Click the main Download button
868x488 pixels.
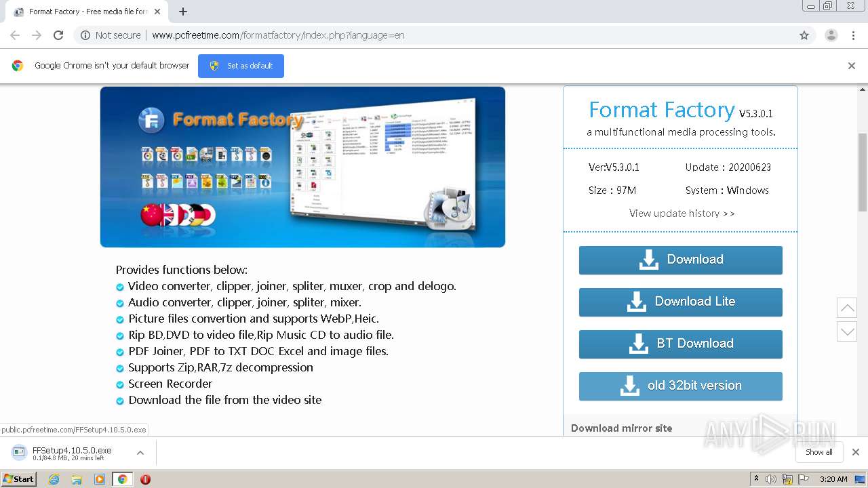click(680, 260)
